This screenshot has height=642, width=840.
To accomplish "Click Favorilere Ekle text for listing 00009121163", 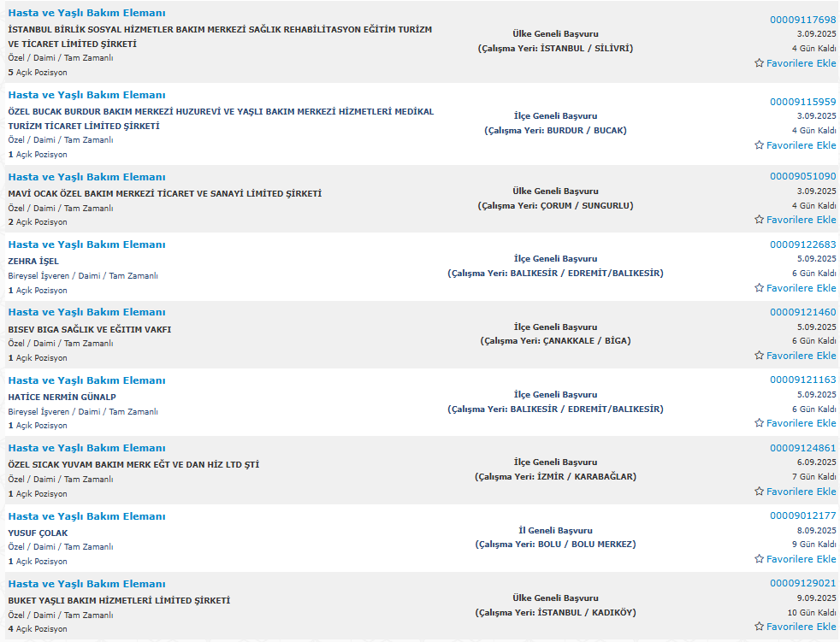I will (801, 423).
